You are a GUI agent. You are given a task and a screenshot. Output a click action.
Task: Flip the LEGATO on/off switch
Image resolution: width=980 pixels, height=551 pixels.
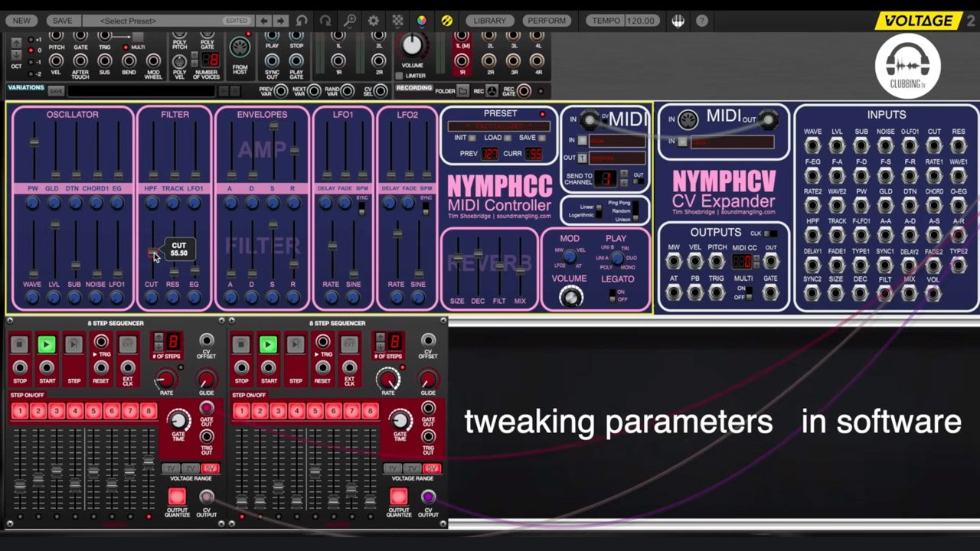coord(612,295)
